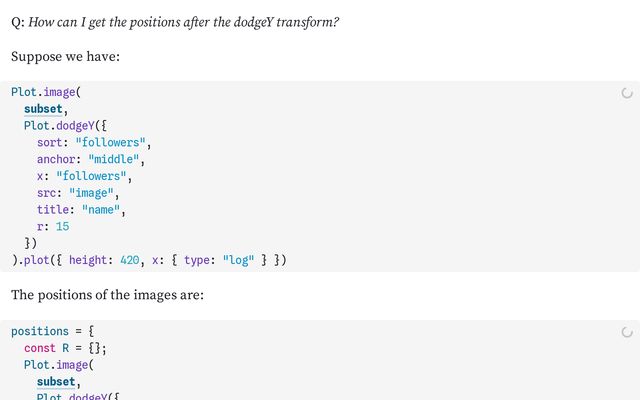The image size is (640, 400).
Task: Click the run spinner icon of the positions cell
Action: pos(627,332)
